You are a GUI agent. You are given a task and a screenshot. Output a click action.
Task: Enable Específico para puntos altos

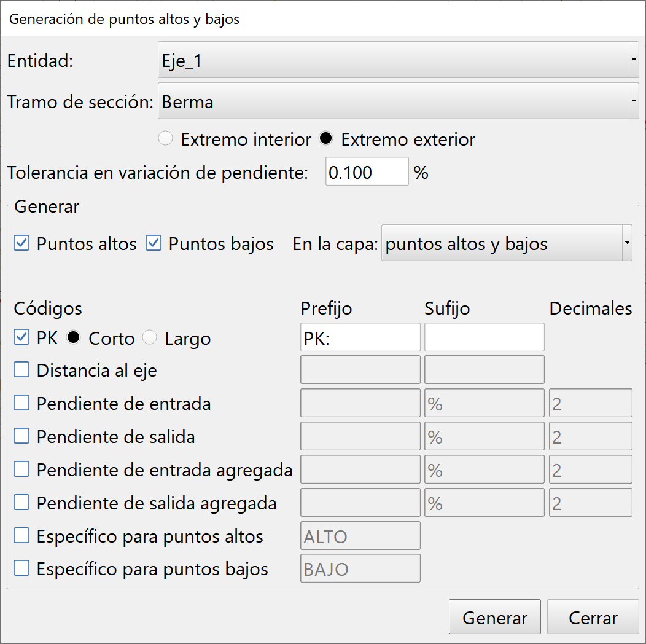[21, 535]
